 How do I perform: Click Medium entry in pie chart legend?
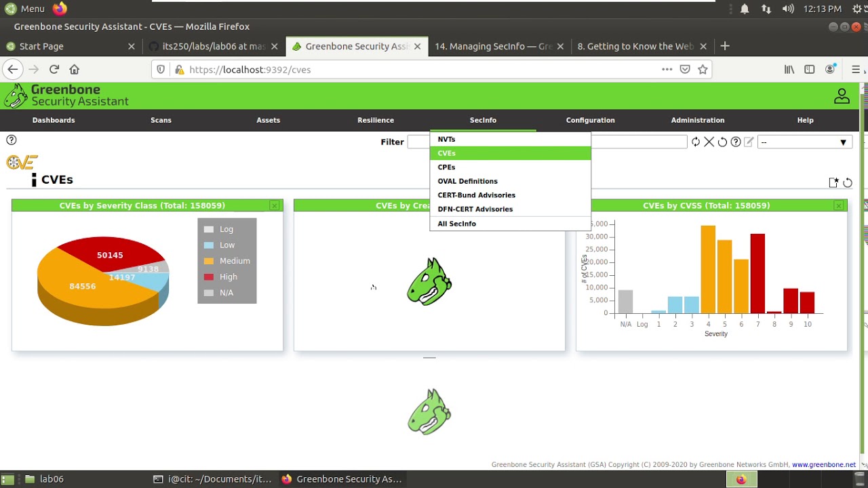point(226,261)
